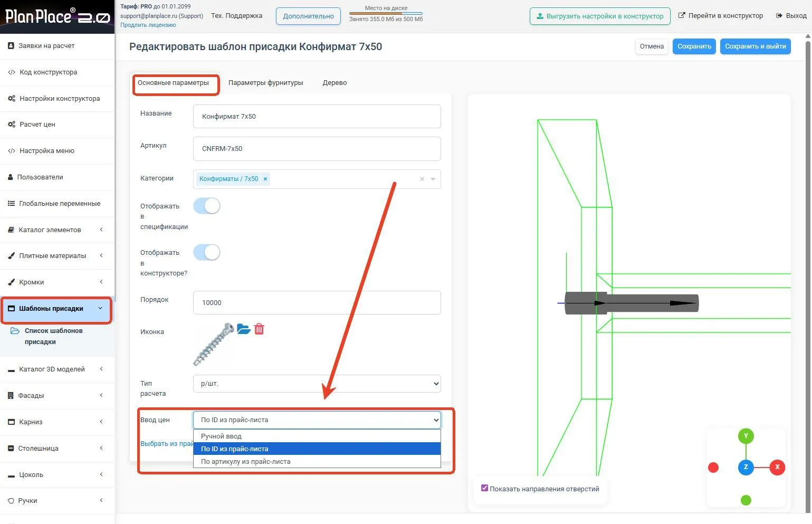
Task: Expand Ручки sidebar menu
Action: [57, 501]
